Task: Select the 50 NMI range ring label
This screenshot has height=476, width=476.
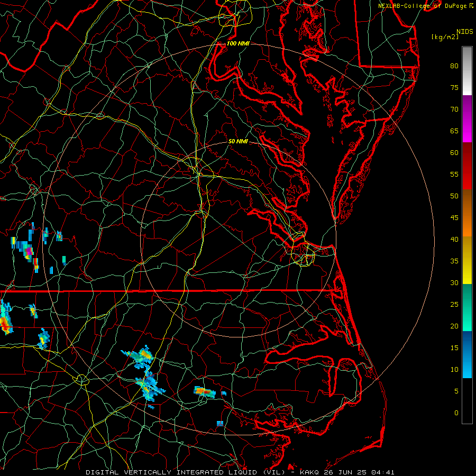Action: click(x=238, y=141)
